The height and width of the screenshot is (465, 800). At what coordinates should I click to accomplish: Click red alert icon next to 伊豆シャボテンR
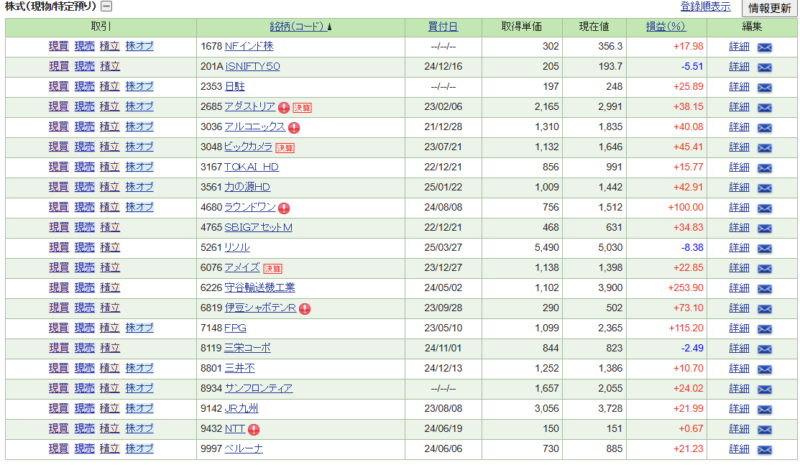(305, 309)
